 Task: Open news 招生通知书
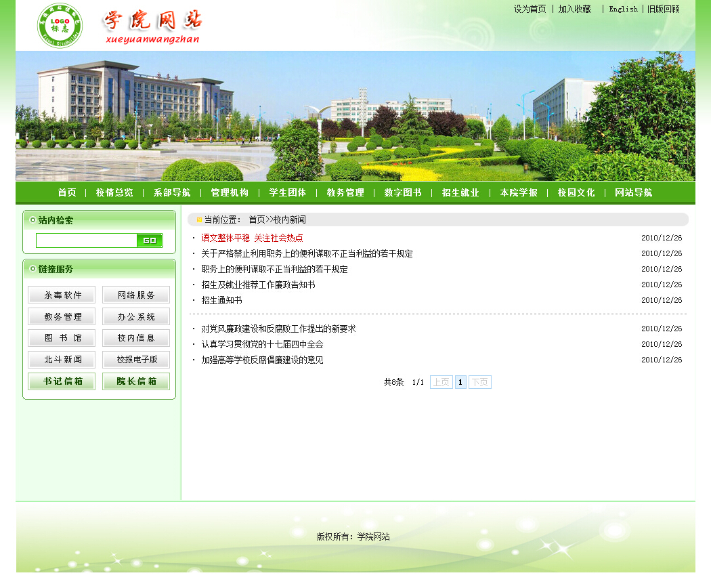pyautogui.click(x=221, y=300)
